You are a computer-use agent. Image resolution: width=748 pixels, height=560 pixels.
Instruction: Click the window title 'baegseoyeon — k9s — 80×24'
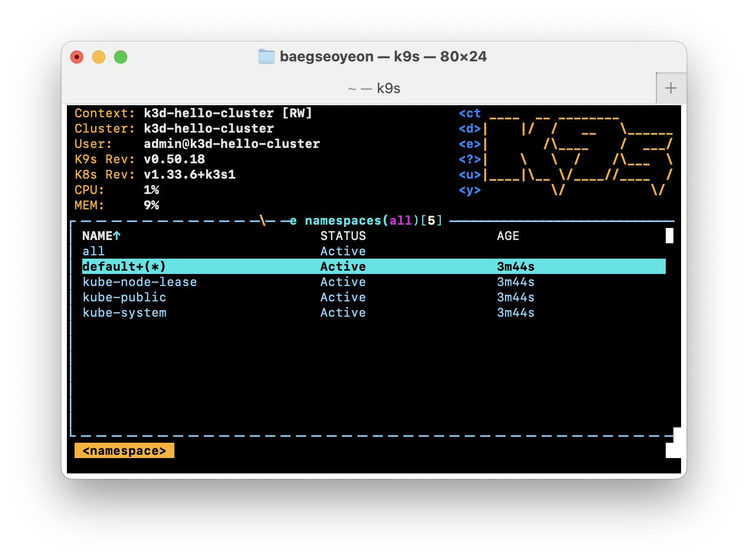click(383, 56)
